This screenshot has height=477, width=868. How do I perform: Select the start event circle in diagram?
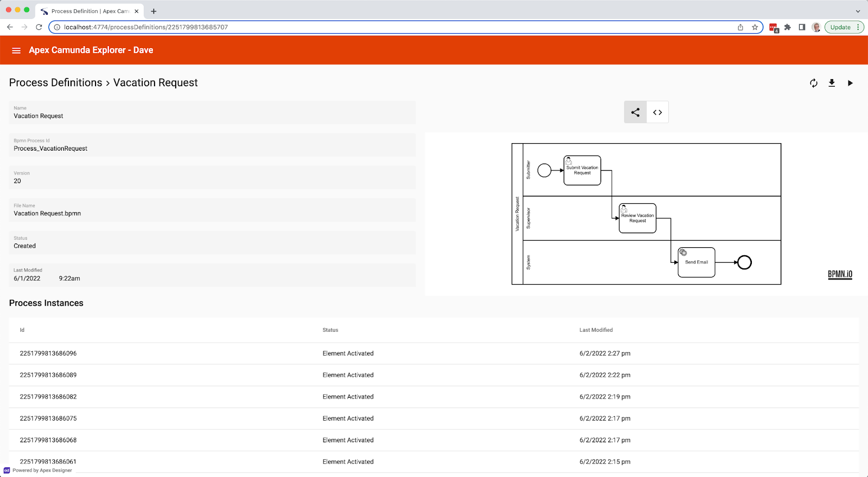(544, 170)
